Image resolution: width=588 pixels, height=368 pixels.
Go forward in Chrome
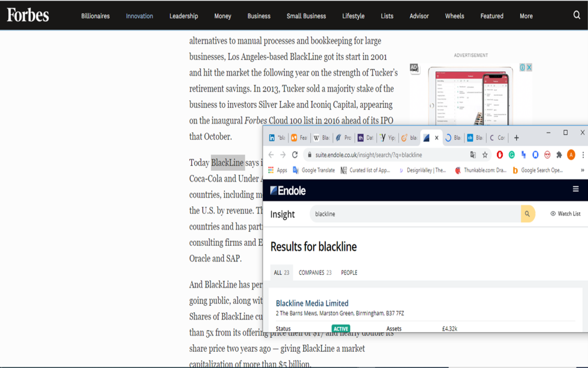point(283,155)
